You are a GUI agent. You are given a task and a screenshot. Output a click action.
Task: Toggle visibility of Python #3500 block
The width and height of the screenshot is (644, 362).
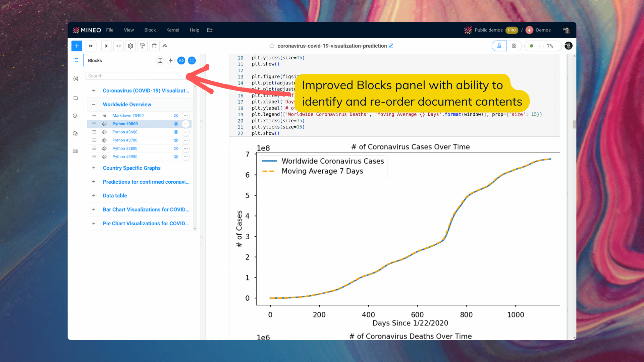point(176,124)
